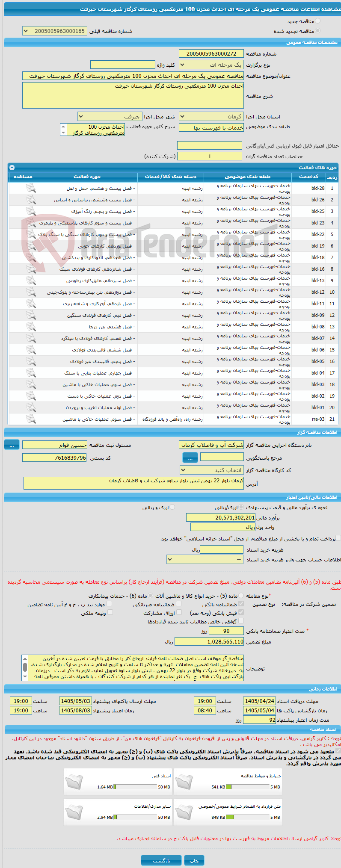Click the کدحدمت column header
The height and width of the screenshot is (868, 341).
[308, 176]
